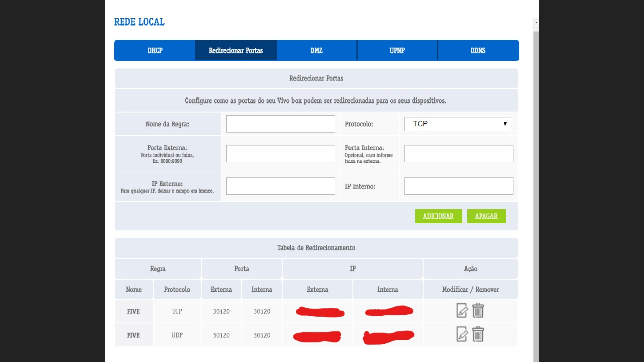
Task: Focus the IP Externo input field
Action: [x=280, y=186]
